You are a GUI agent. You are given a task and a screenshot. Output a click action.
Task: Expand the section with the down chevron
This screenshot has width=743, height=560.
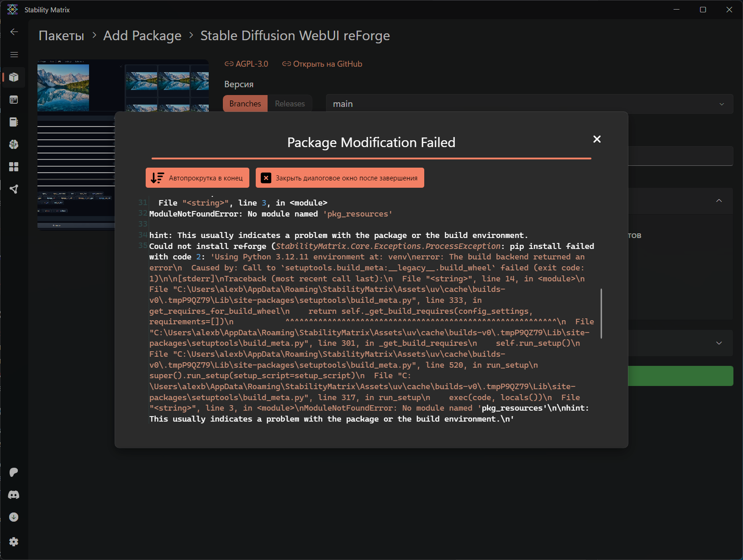[x=719, y=343]
